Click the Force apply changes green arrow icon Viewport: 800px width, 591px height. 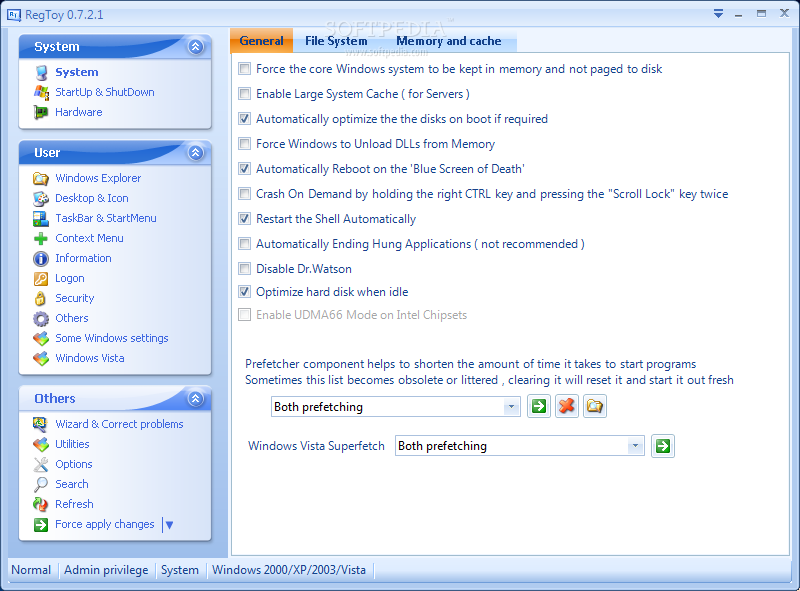(x=41, y=525)
